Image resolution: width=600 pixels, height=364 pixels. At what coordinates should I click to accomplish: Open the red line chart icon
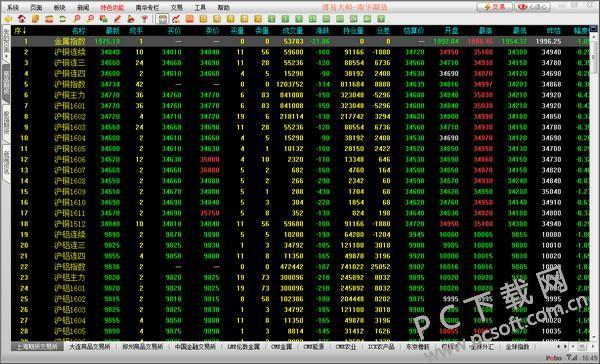(176, 19)
